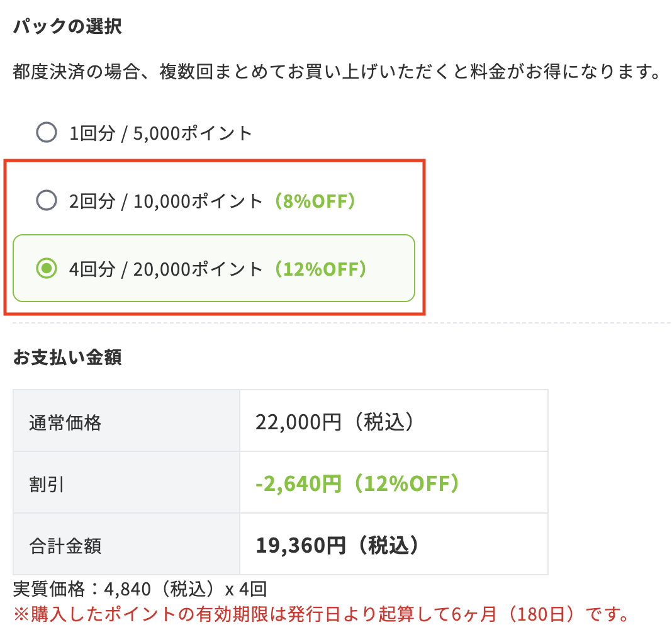Click the green -2,640円 discount amount

tap(299, 484)
